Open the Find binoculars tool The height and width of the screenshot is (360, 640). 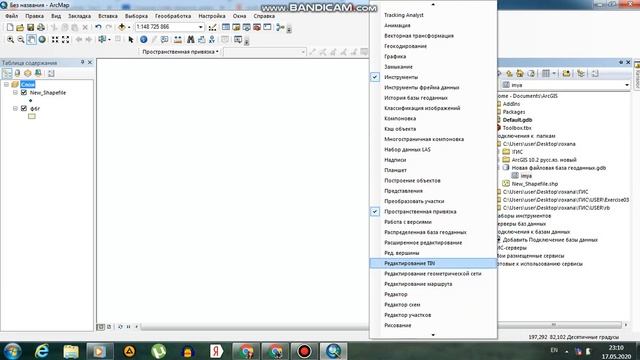click(x=190, y=40)
